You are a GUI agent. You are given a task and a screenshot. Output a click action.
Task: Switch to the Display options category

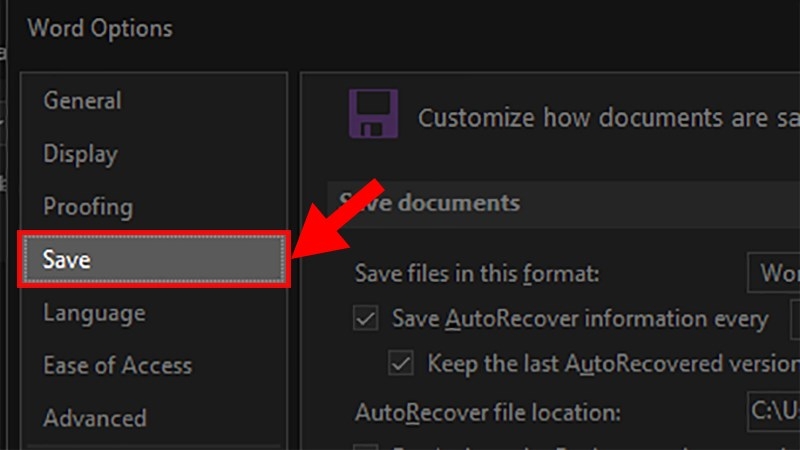[x=80, y=154]
